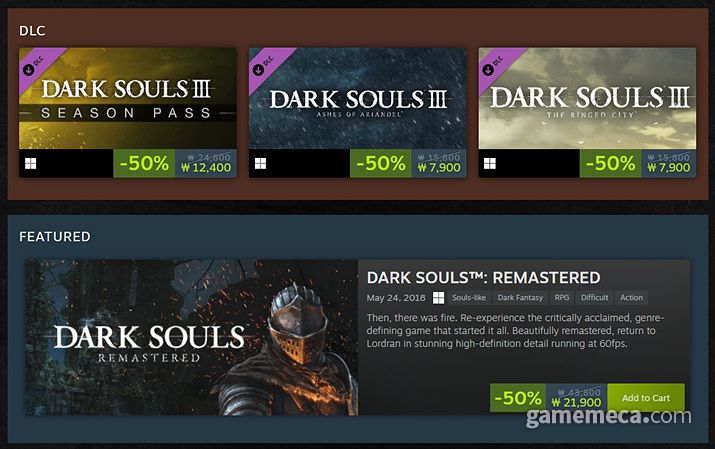715x449 pixels.
Task: Select the Souls-like tag
Action: (x=469, y=297)
